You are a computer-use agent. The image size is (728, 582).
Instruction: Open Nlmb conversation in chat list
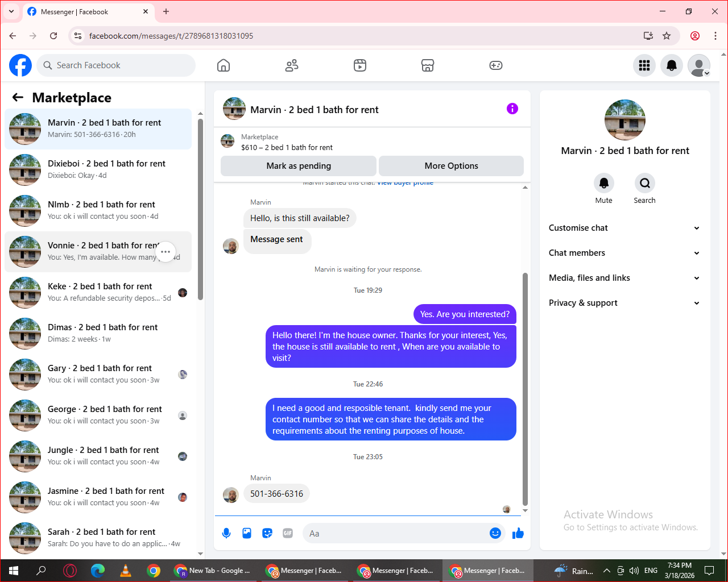coord(98,211)
